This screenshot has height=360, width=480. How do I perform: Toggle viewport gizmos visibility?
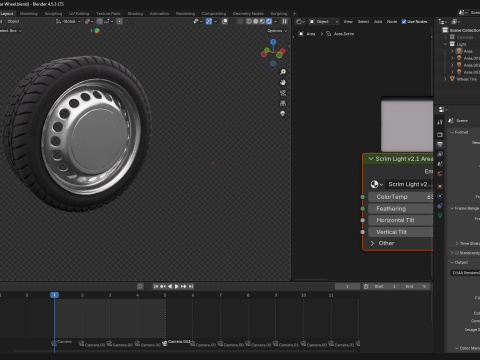[209, 21]
